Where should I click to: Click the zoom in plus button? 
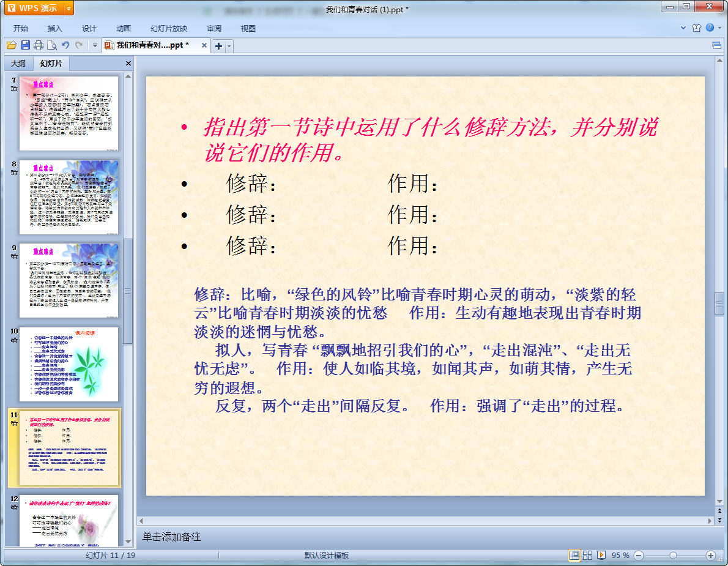tap(710, 555)
